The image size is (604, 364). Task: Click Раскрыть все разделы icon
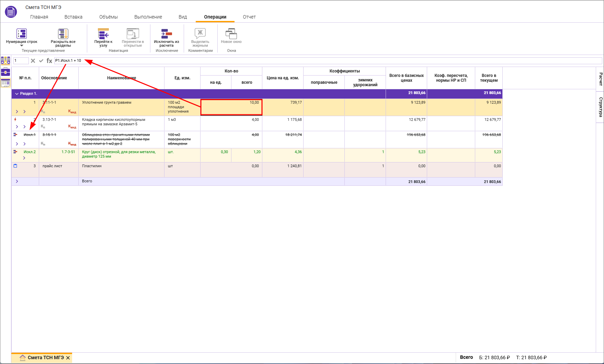[x=63, y=34]
